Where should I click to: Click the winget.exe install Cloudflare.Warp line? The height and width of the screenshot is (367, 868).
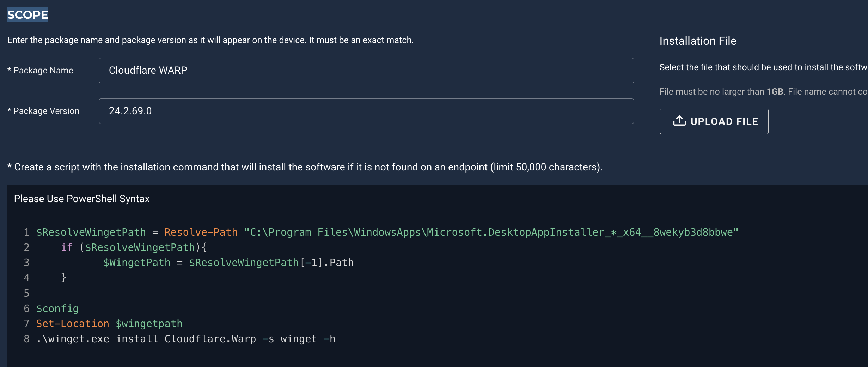186,339
